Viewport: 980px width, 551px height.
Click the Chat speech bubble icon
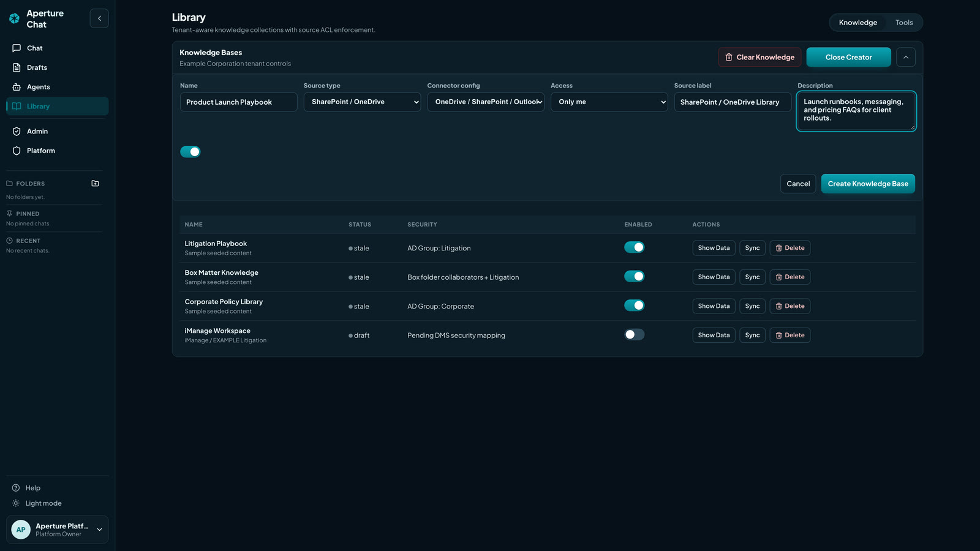coord(17,48)
